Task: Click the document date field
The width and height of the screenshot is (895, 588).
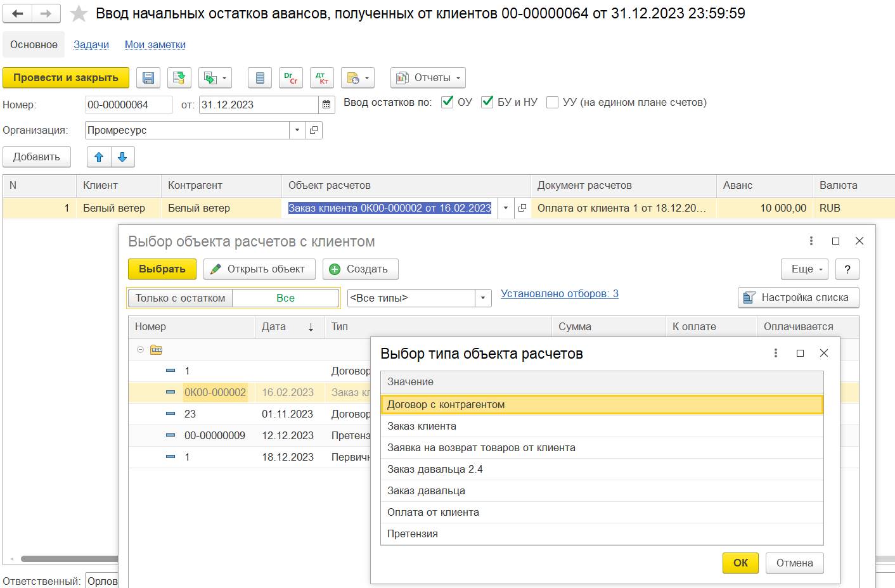Action: click(x=259, y=105)
